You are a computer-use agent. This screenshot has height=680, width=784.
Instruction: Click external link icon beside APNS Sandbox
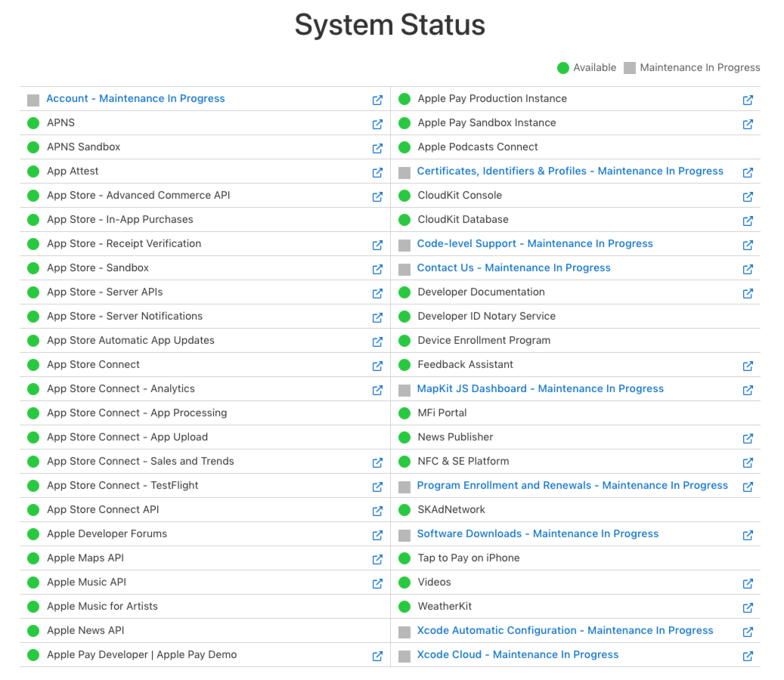pos(377,148)
